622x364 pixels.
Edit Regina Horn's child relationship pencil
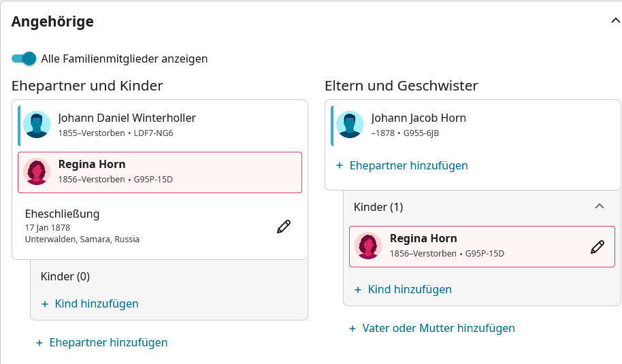[x=598, y=246]
